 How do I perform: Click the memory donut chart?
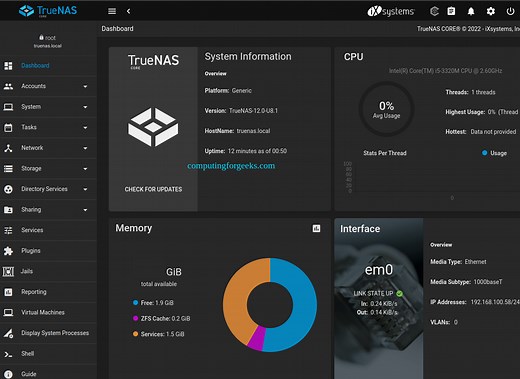coord(270,305)
